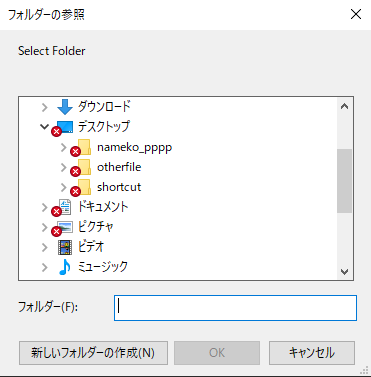Select the ミュージック folder label

click(103, 267)
